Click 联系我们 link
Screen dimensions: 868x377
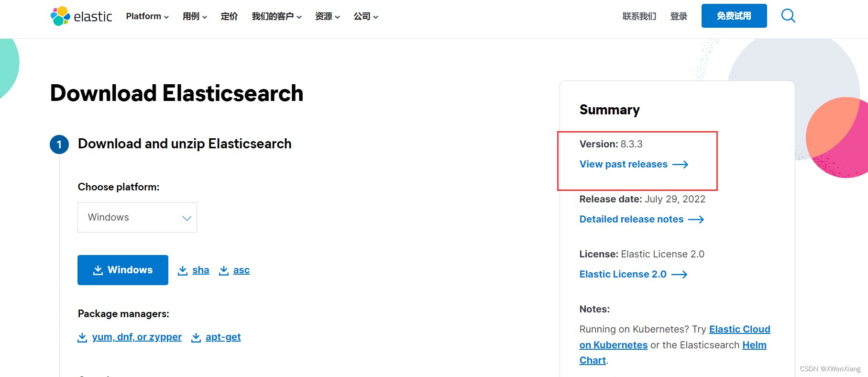click(x=639, y=16)
